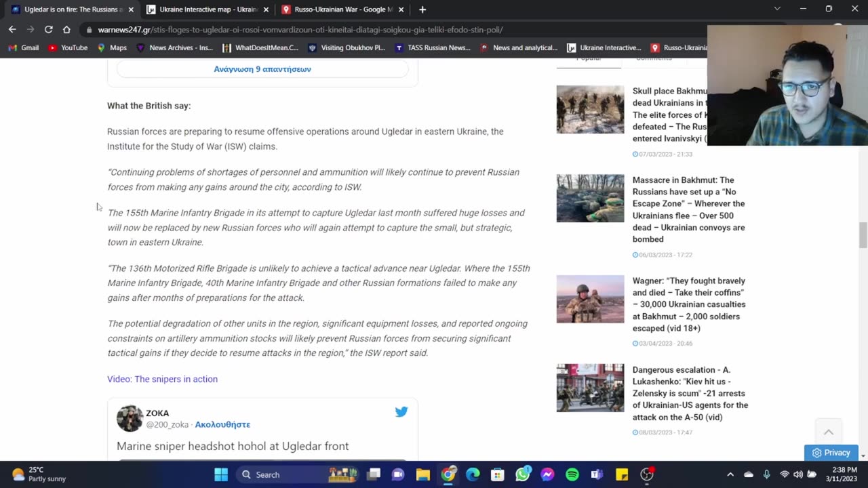Click the @200_zoka handle
868x488 pixels.
pyautogui.click(x=167, y=424)
